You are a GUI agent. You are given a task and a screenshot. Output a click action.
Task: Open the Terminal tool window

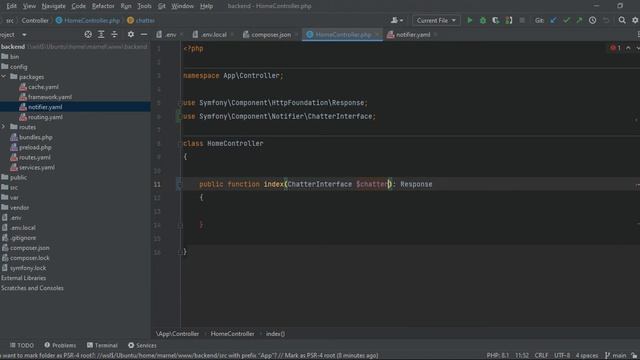[x=102, y=345]
